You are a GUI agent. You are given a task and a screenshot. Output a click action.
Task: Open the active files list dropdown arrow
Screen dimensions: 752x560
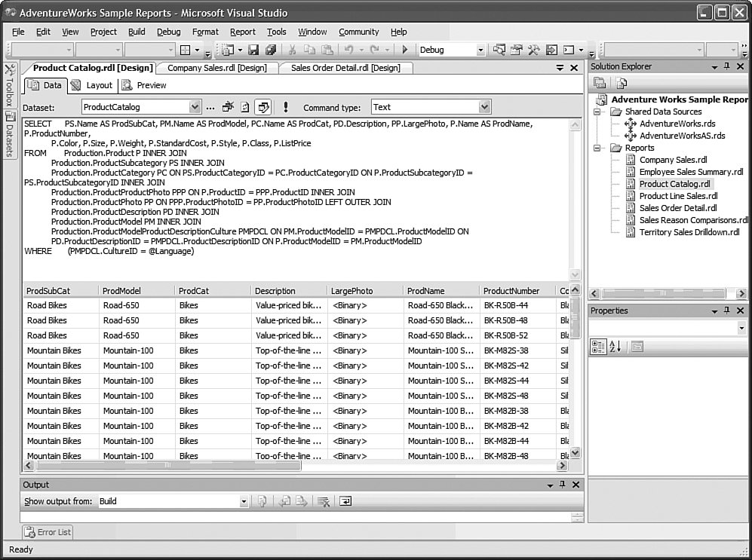[x=560, y=68]
